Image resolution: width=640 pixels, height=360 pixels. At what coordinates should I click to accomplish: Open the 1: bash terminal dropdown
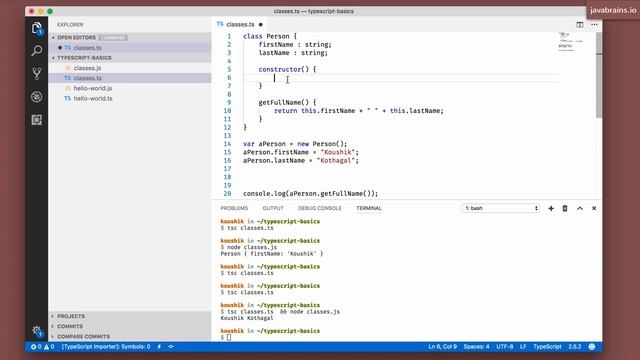[501, 208]
